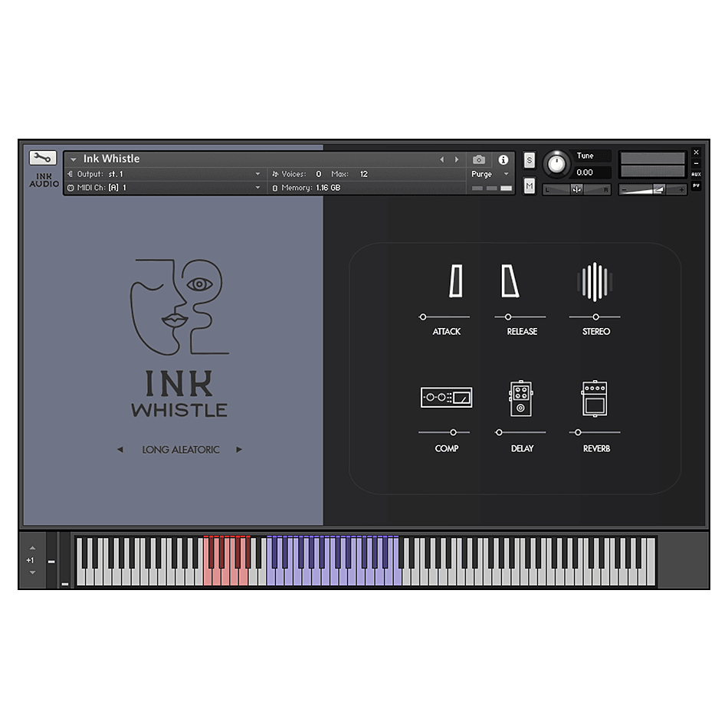
Task: Click the Reverb pedal icon
Action: (595, 398)
